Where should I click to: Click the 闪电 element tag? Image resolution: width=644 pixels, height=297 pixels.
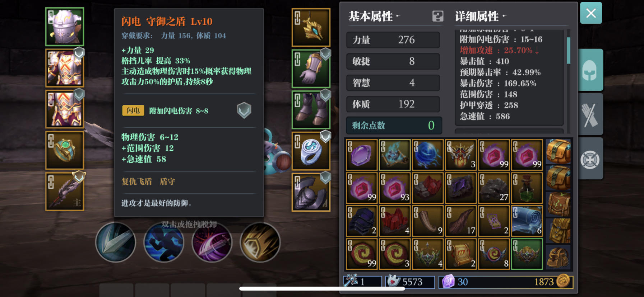(133, 110)
